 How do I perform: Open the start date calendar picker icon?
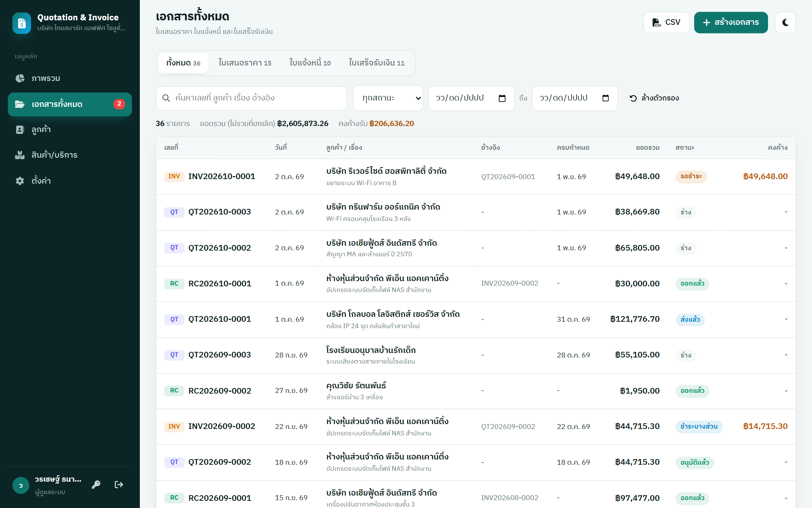click(x=502, y=98)
